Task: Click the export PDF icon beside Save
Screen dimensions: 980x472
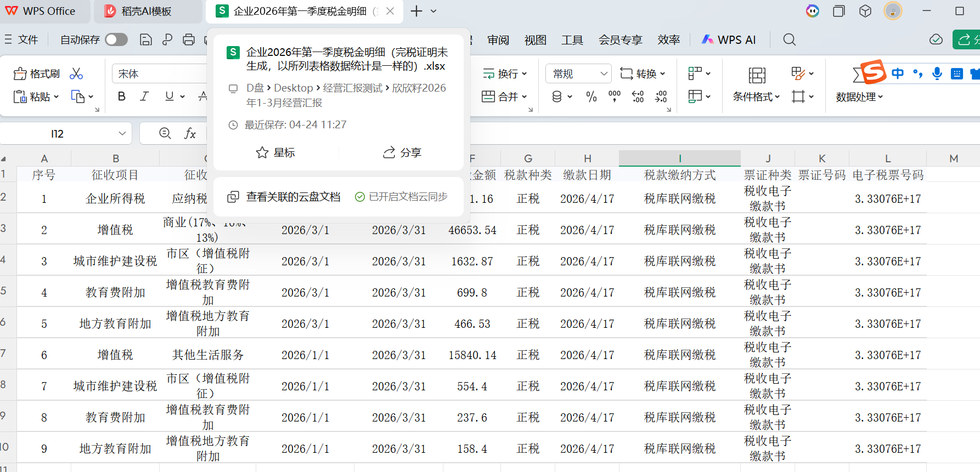Action: (x=167, y=39)
